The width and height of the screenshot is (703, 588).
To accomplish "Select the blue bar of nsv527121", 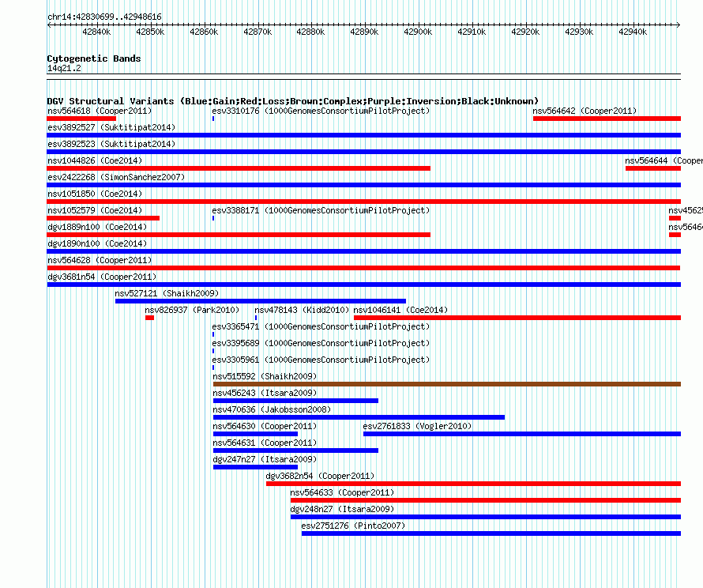I will [x=261, y=301].
